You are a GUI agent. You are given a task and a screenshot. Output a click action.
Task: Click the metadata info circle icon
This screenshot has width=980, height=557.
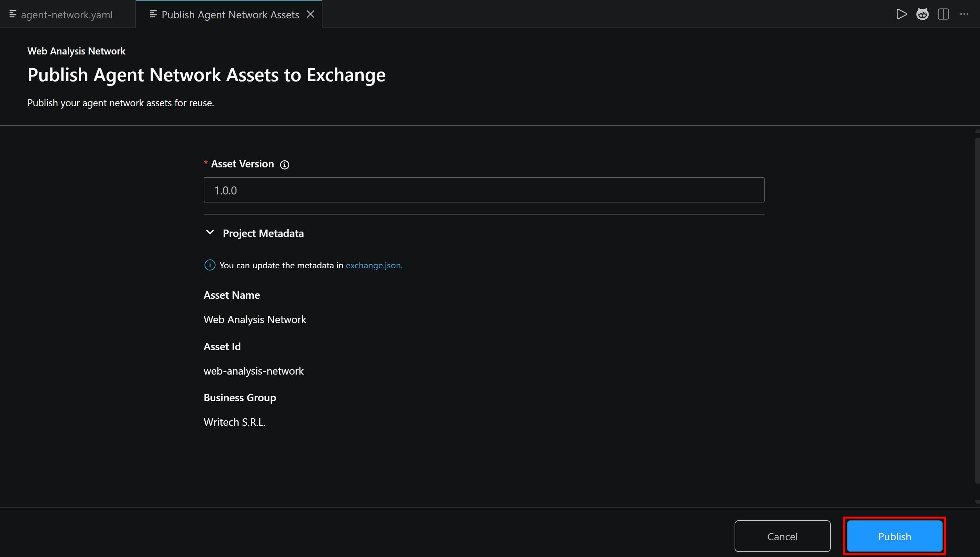click(x=210, y=265)
